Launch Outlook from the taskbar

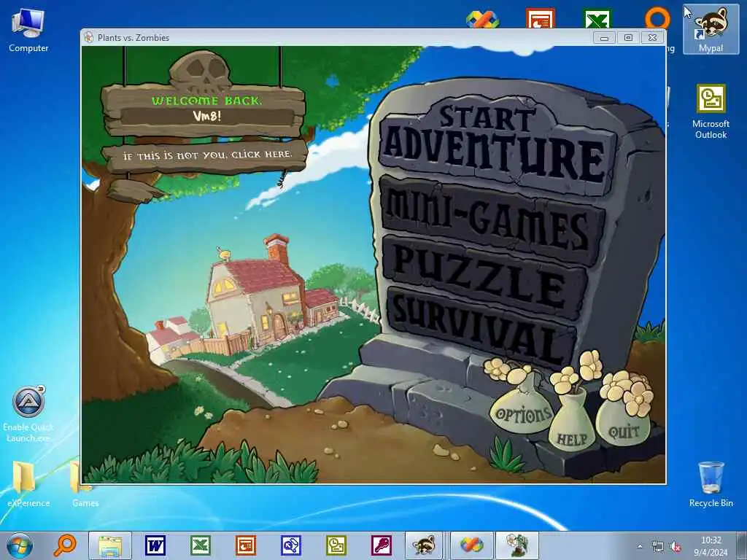(x=336, y=545)
